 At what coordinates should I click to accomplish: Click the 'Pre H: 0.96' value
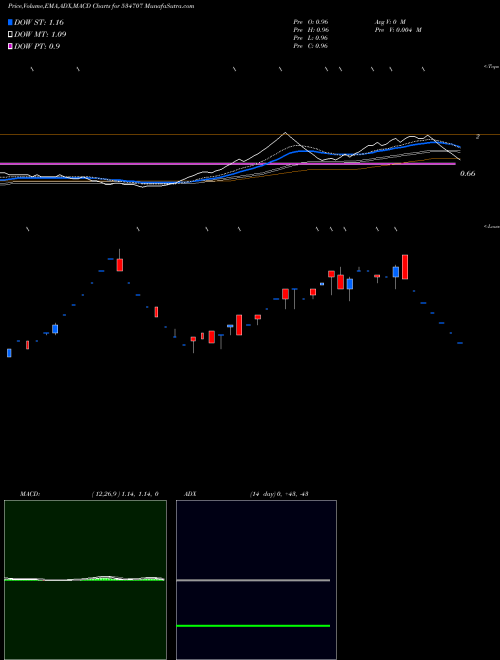click(x=311, y=30)
